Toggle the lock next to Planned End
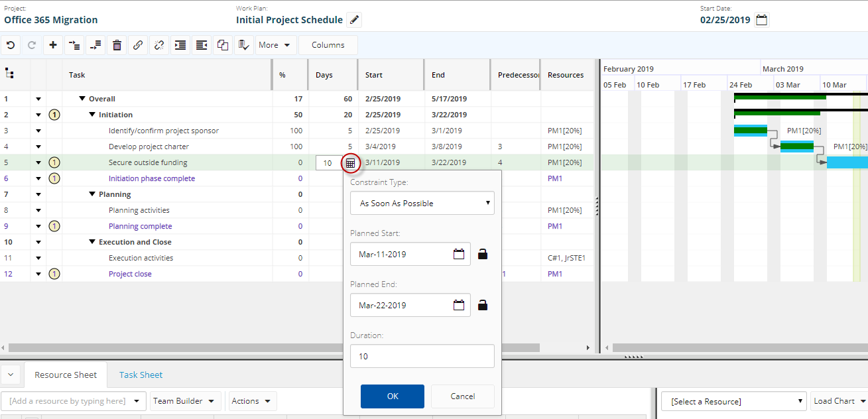The height and width of the screenshot is (419, 868). coord(483,305)
